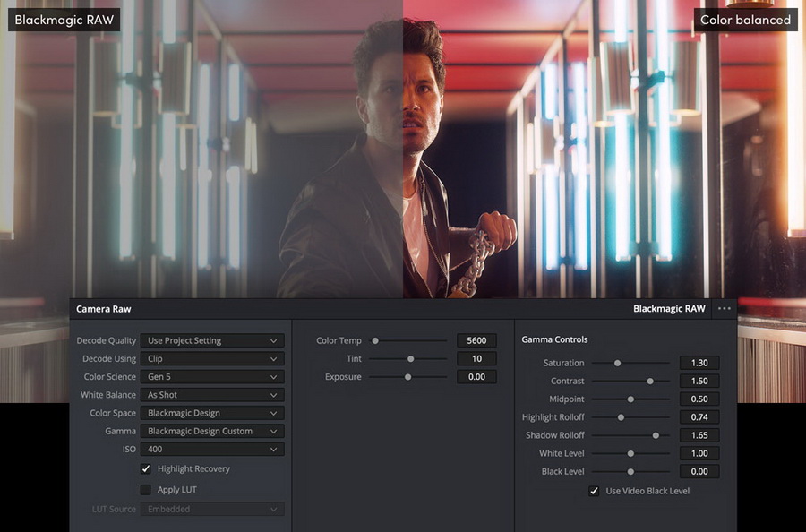Click the Color balanced label
Image resolution: width=806 pixels, height=532 pixels.
pos(746,20)
